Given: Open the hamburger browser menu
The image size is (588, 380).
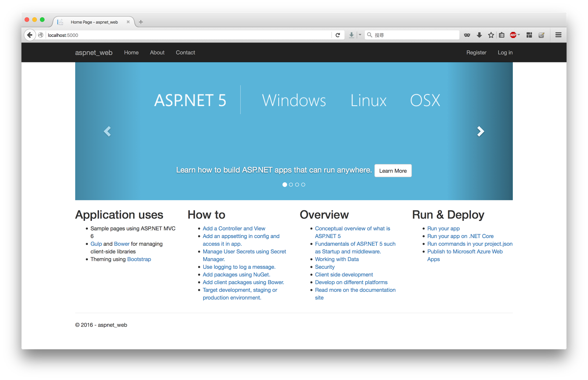Looking at the screenshot, I should [x=558, y=35].
